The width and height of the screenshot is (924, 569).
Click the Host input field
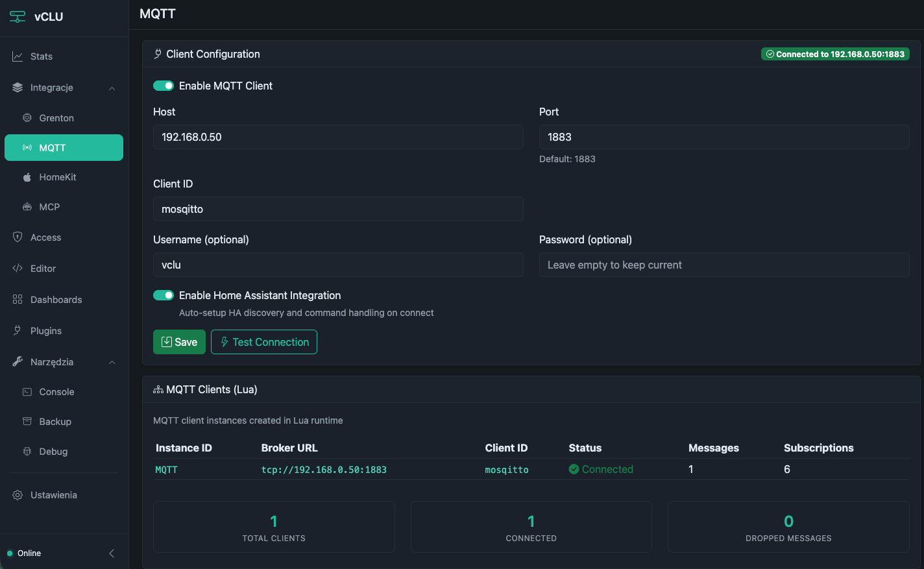tap(338, 137)
